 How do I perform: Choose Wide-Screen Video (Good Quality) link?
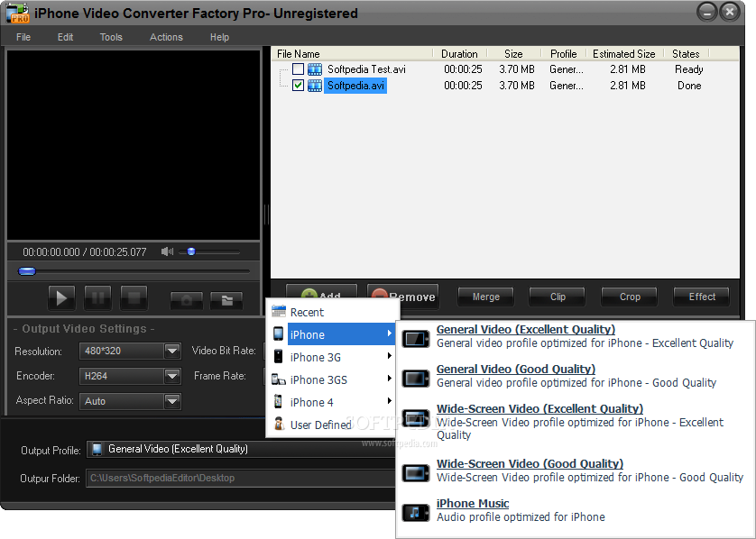530,463
